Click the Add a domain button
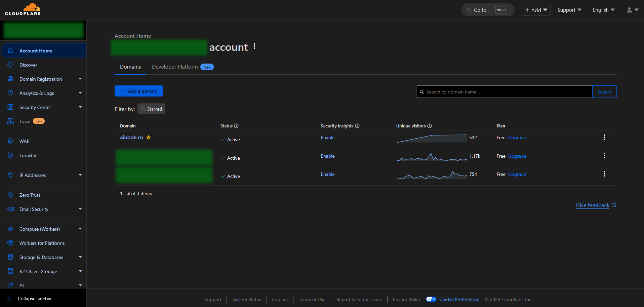 point(138,91)
